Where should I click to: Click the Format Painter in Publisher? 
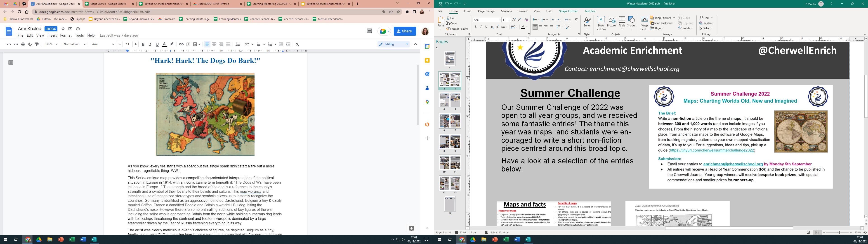point(457,29)
